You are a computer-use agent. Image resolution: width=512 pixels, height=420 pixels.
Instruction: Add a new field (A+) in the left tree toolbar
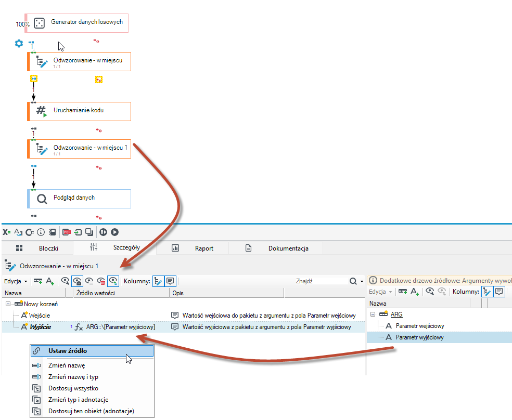pos(50,281)
